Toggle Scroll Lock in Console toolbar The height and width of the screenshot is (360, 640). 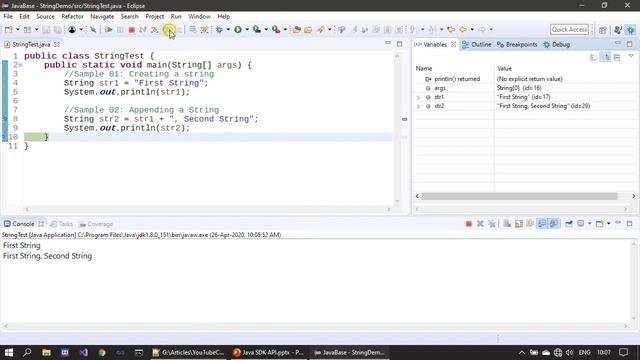518,224
